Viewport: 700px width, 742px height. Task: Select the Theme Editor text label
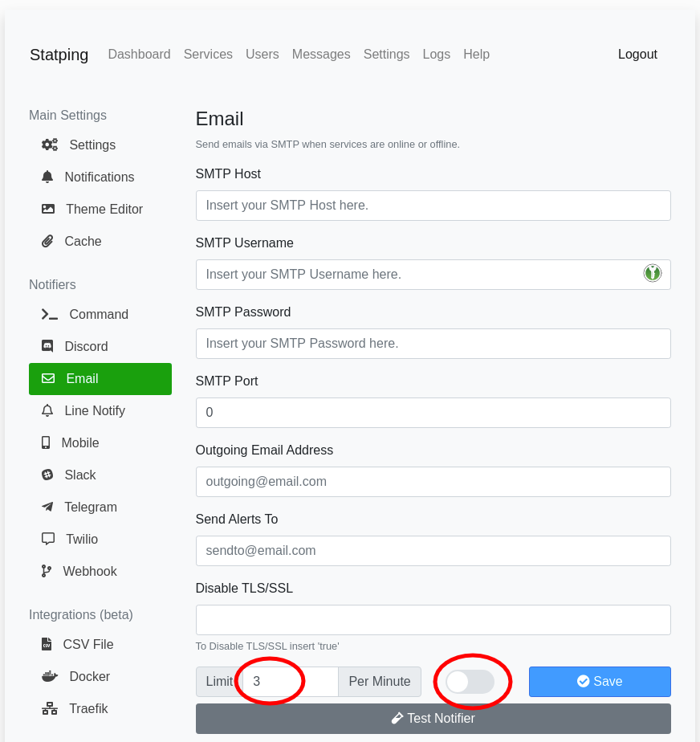click(104, 209)
